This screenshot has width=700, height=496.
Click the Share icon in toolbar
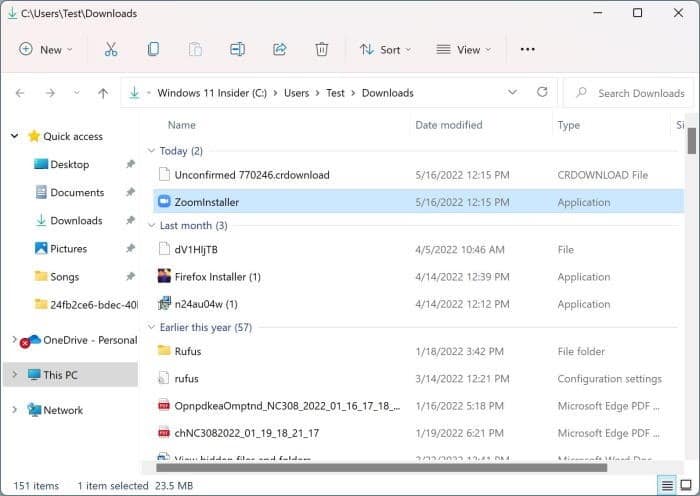pyautogui.click(x=279, y=49)
